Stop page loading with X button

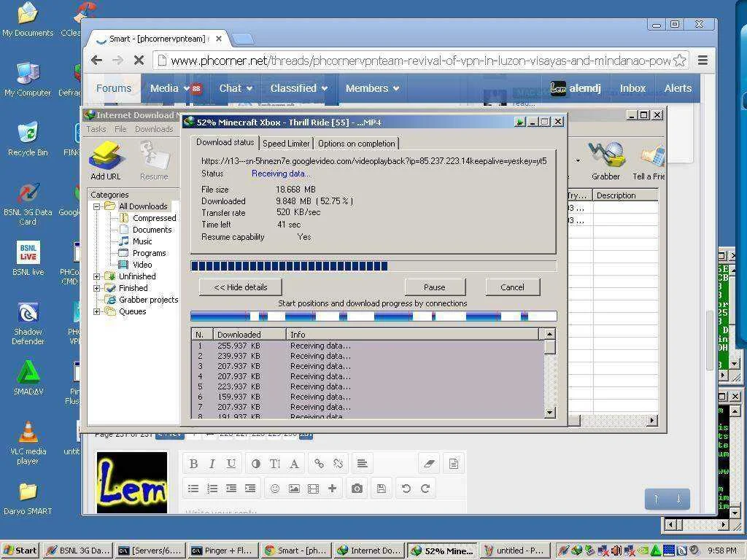coord(139,61)
